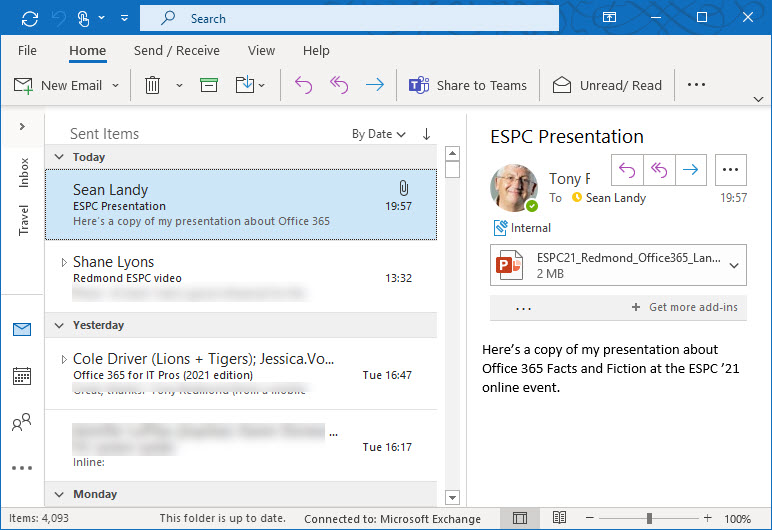Click the Delete trash can icon
The width and height of the screenshot is (772, 530).
152,85
